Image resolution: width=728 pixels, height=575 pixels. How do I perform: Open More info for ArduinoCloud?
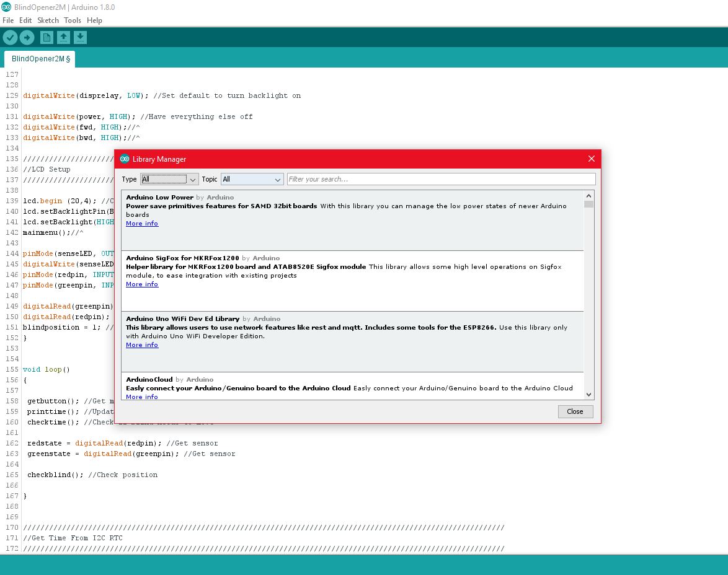coord(142,397)
